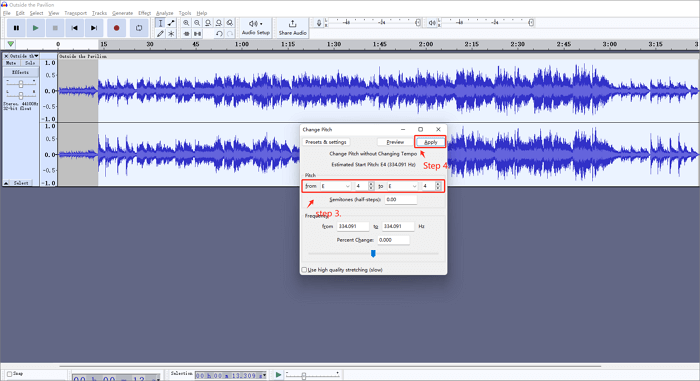The image size is (700, 381).
Task: Click the 1:00 mark on timeline ruler
Action: [x=242, y=44]
